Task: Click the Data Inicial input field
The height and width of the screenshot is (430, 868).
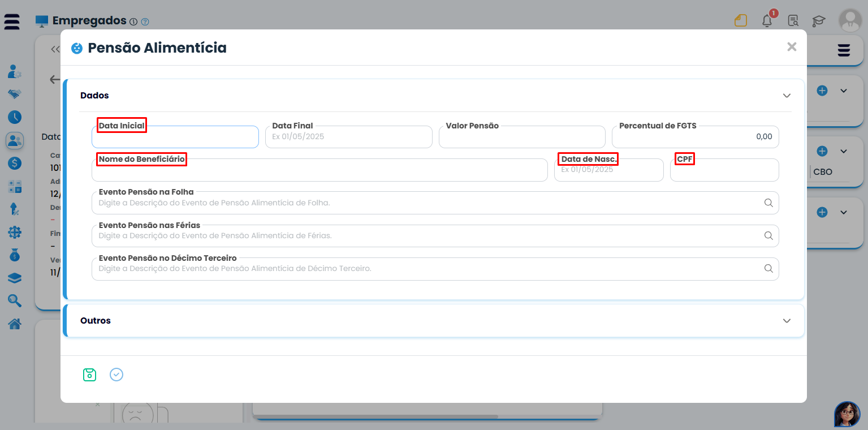Action: click(x=175, y=137)
